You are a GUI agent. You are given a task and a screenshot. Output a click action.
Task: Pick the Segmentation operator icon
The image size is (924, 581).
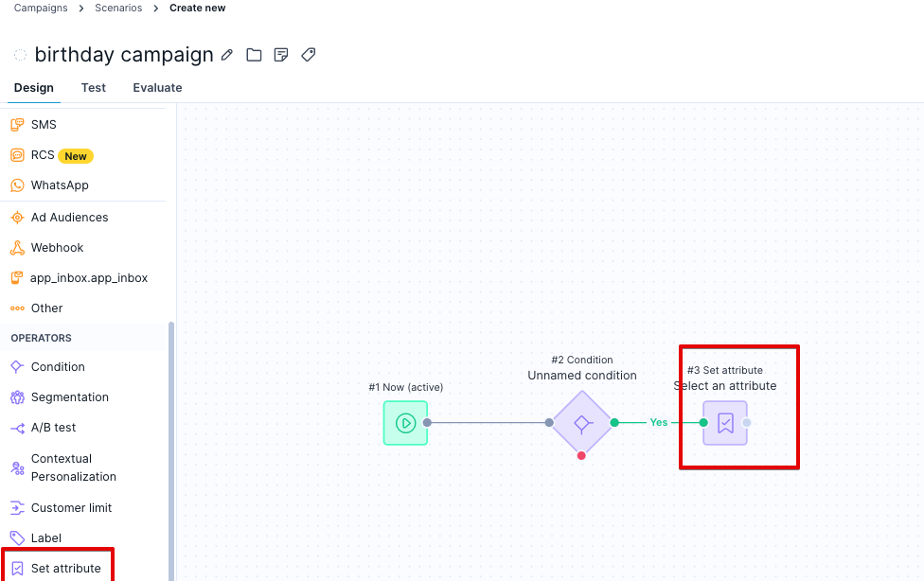[17, 397]
